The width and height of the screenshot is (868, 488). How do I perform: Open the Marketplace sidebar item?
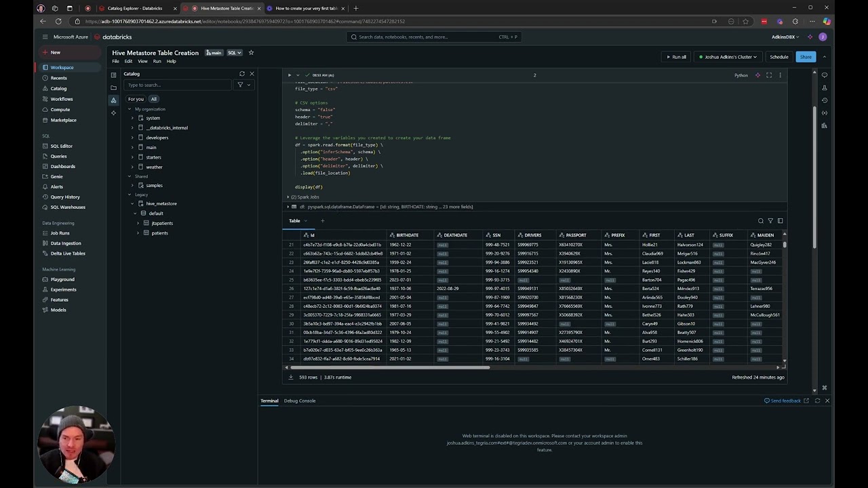tap(64, 120)
